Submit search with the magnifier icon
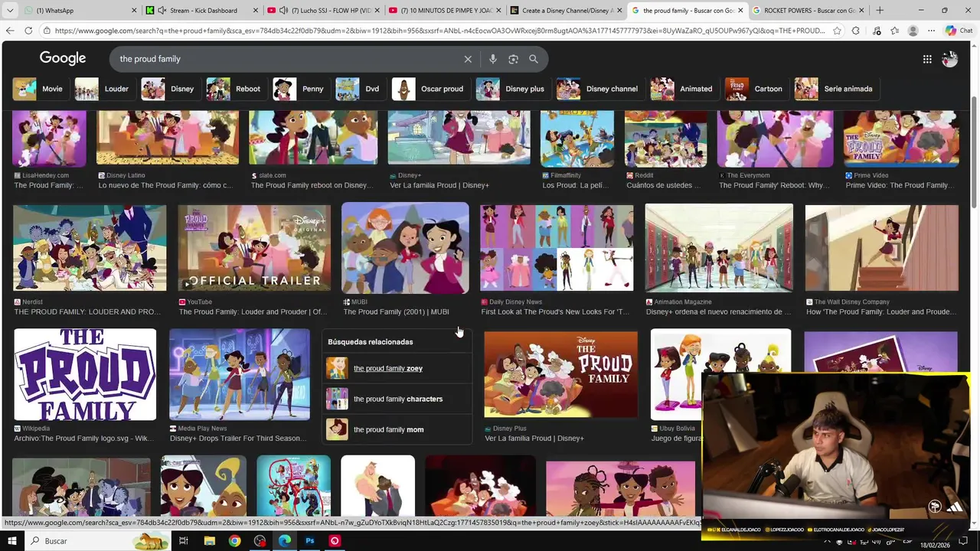Screen dimensions: 980x551 point(534,59)
